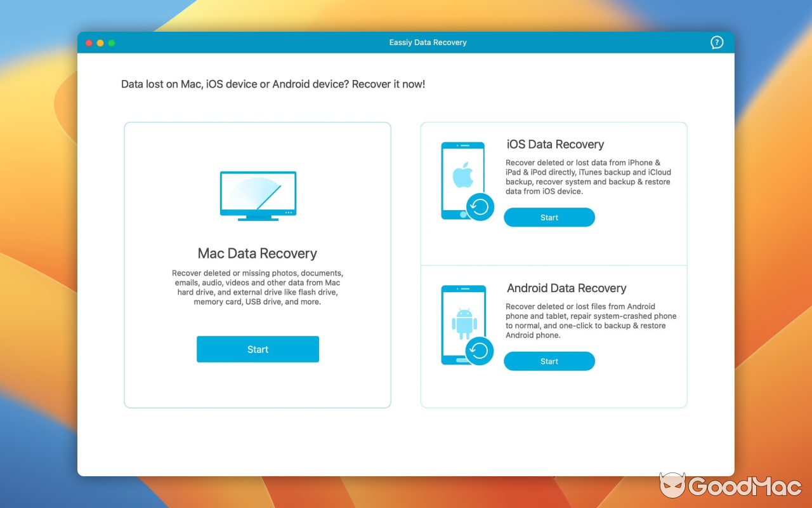Viewport: 812px width, 508px height.
Task: Click the Mac Data Recovery title text
Action: [x=258, y=253]
